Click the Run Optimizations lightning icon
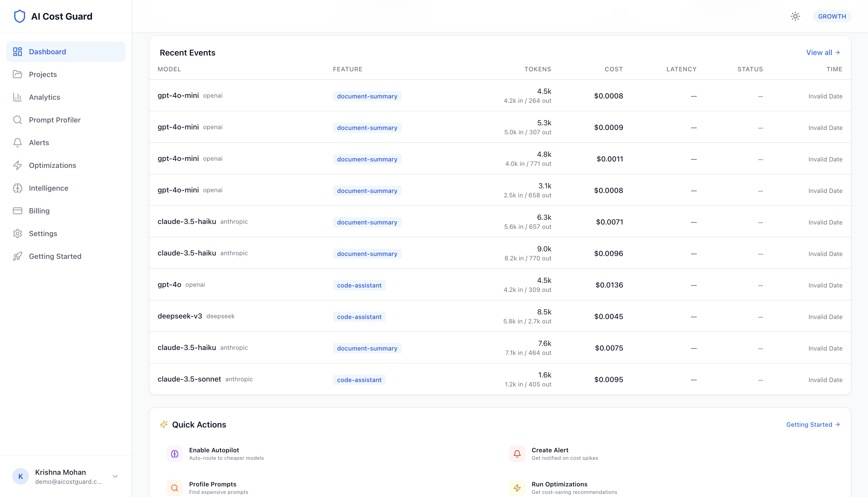Screen dimensions: 868x497 point(517,487)
